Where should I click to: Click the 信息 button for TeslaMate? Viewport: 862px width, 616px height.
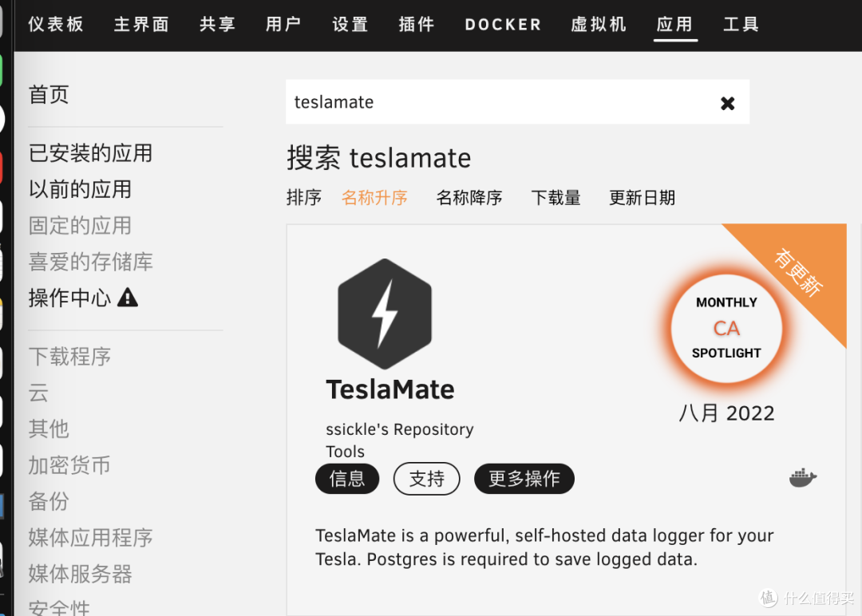347,479
